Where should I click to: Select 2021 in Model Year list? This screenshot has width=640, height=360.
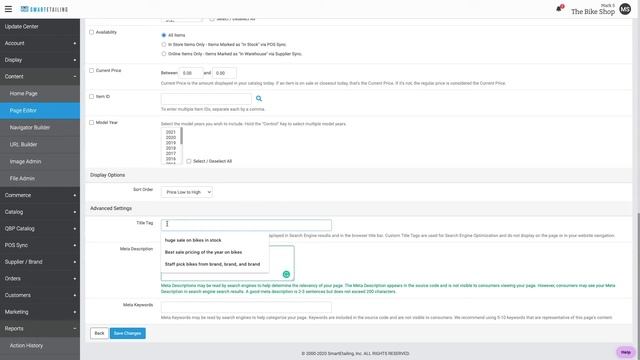tap(171, 132)
